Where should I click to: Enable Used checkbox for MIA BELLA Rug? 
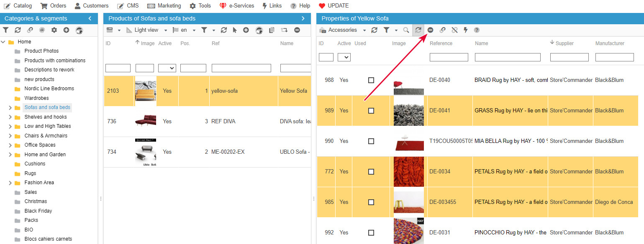(371, 141)
